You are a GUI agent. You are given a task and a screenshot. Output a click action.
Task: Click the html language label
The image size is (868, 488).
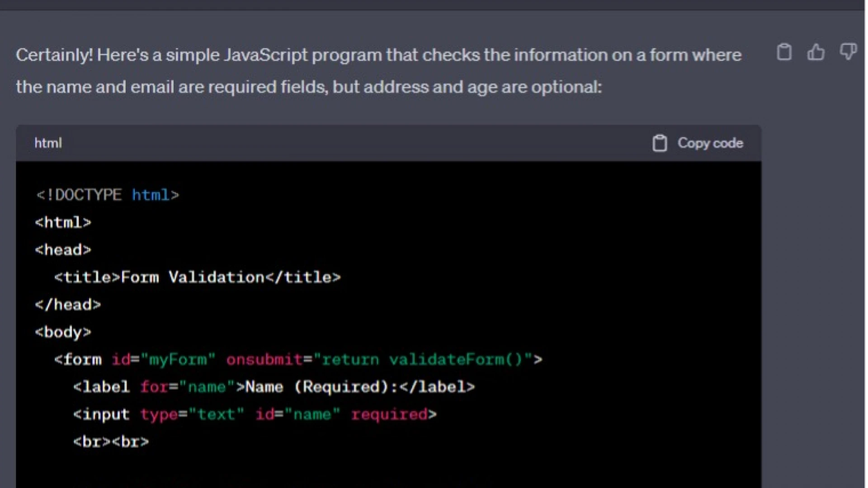(x=48, y=143)
